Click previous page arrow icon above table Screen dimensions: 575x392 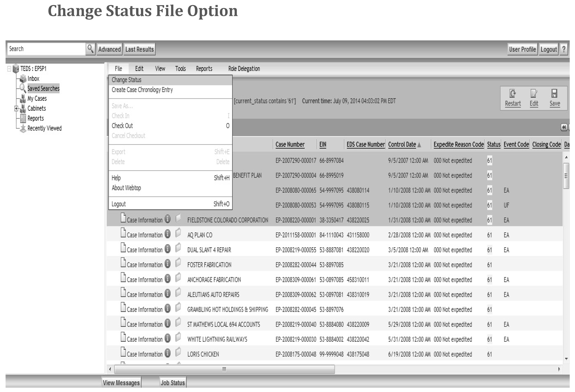(564, 127)
